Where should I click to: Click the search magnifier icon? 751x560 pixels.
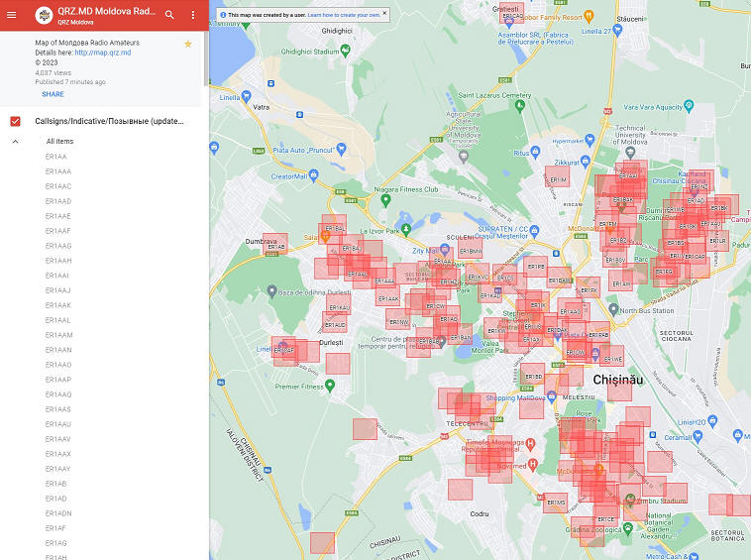[x=169, y=15]
